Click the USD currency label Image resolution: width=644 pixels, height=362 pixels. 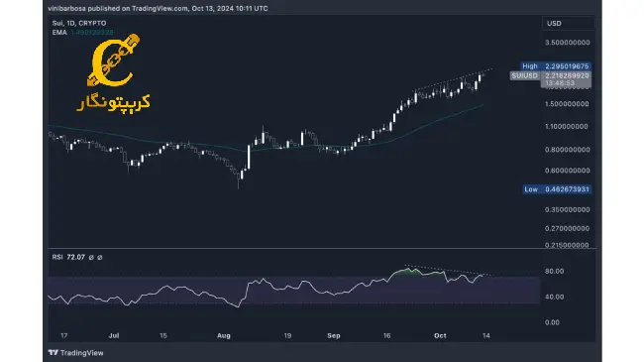[x=554, y=24]
